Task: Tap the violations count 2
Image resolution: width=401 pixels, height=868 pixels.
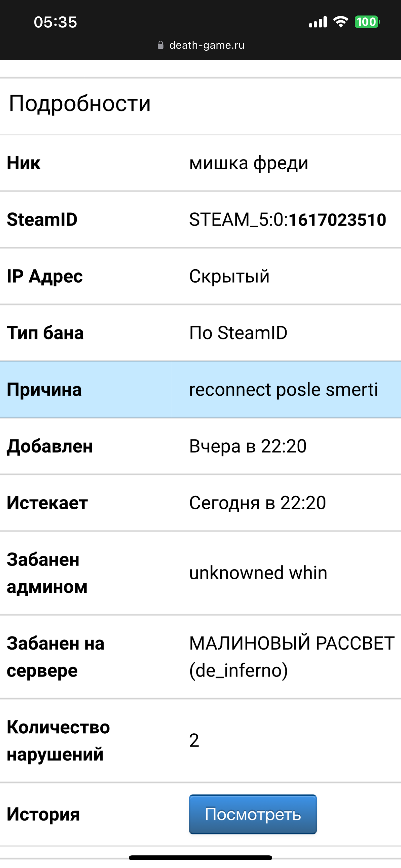Action: pos(194,740)
